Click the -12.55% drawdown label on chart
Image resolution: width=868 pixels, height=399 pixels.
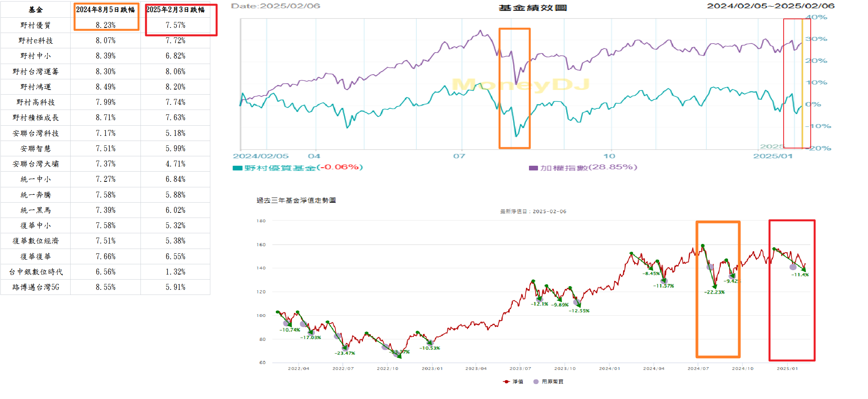coord(579,311)
